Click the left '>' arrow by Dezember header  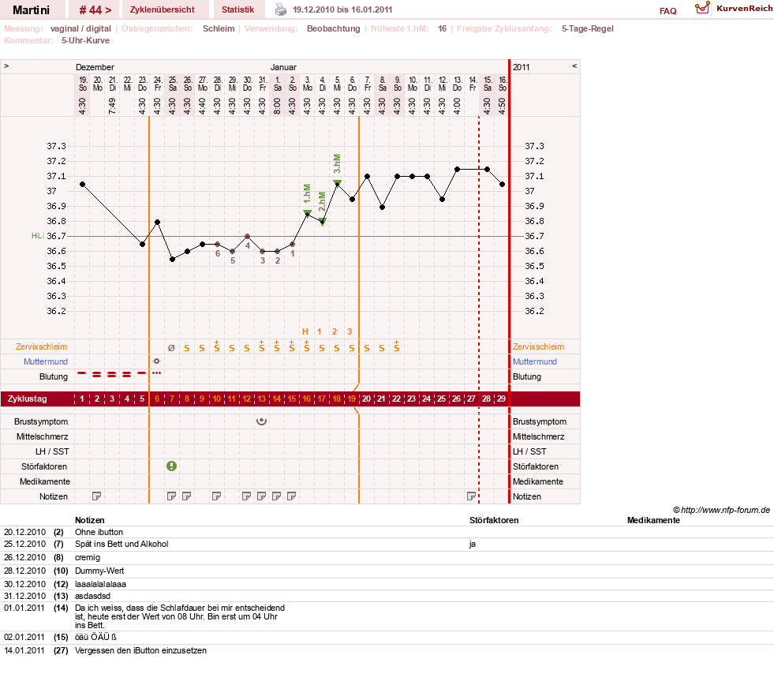pos(6,66)
